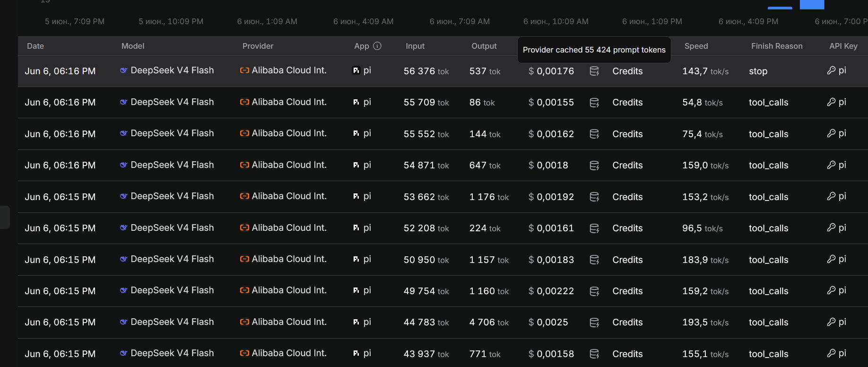Click the Model column header

[133, 46]
